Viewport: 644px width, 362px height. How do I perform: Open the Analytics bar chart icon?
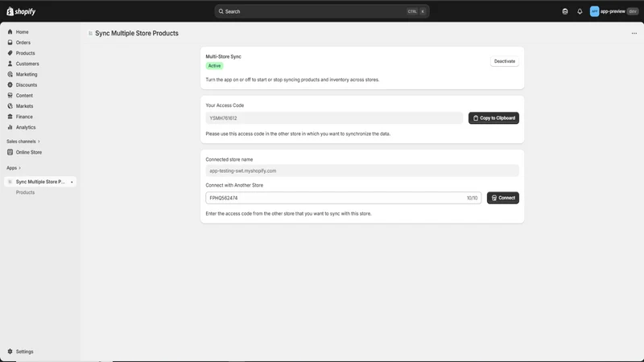tap(10, 127)
